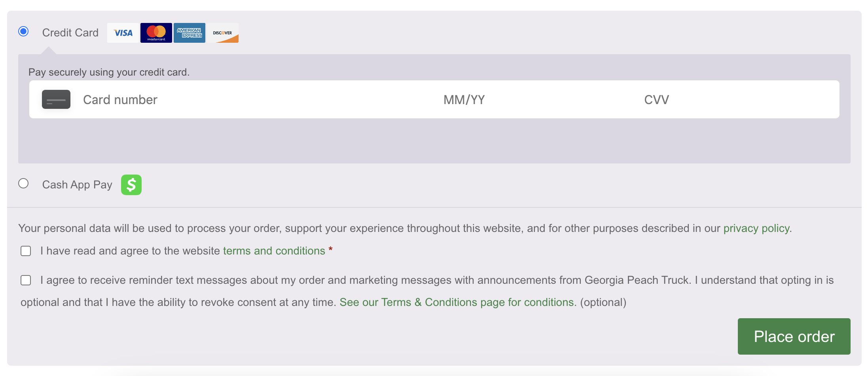This screenshot has width=868, height=376.
Task: Click the Credit Card label text
Action: click(x=70, y=32)
